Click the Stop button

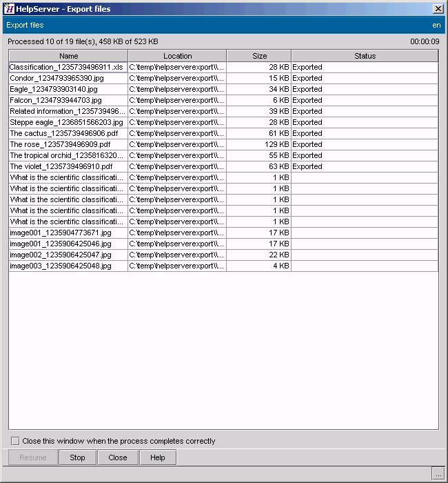[77, 457]
